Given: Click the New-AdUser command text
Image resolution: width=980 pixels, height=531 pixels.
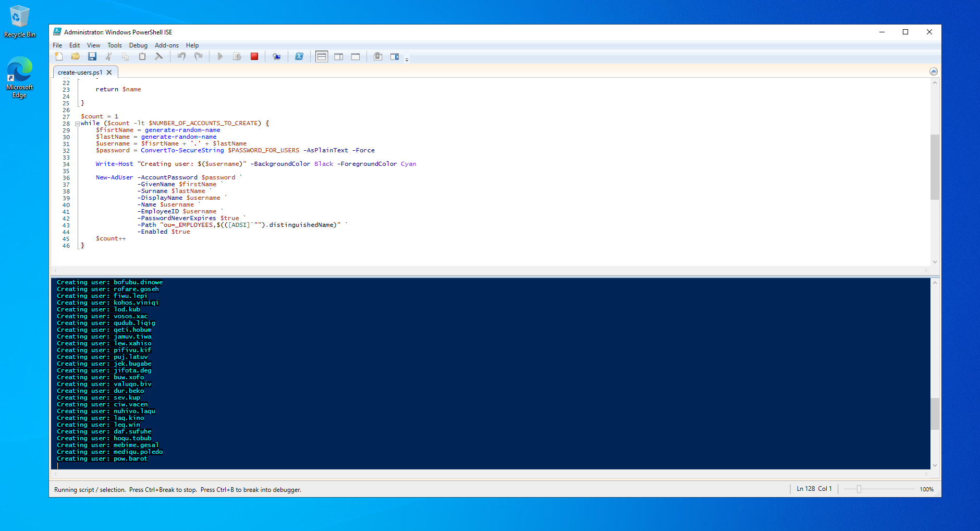Looking at the screenshot, I should [x=114, y=177].
